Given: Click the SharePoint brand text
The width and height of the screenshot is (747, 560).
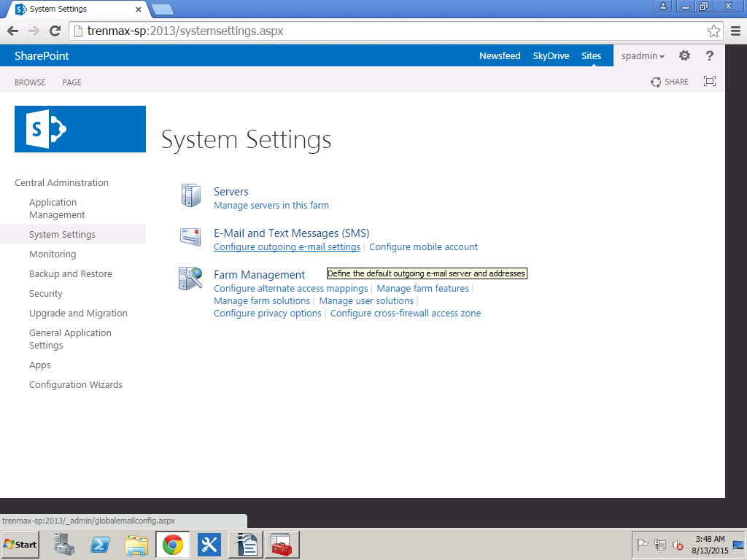Looking at the screenshot, I should 42,55.
